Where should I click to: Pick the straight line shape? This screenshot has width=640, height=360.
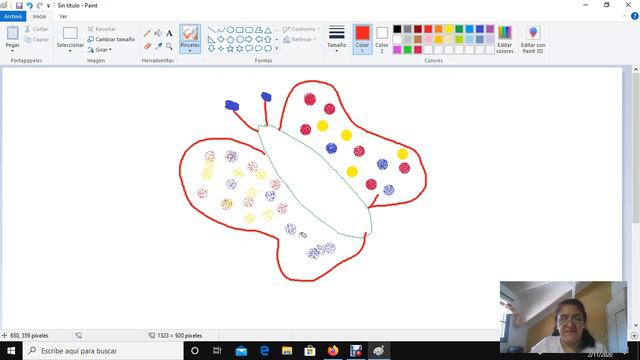click(211, 30)
